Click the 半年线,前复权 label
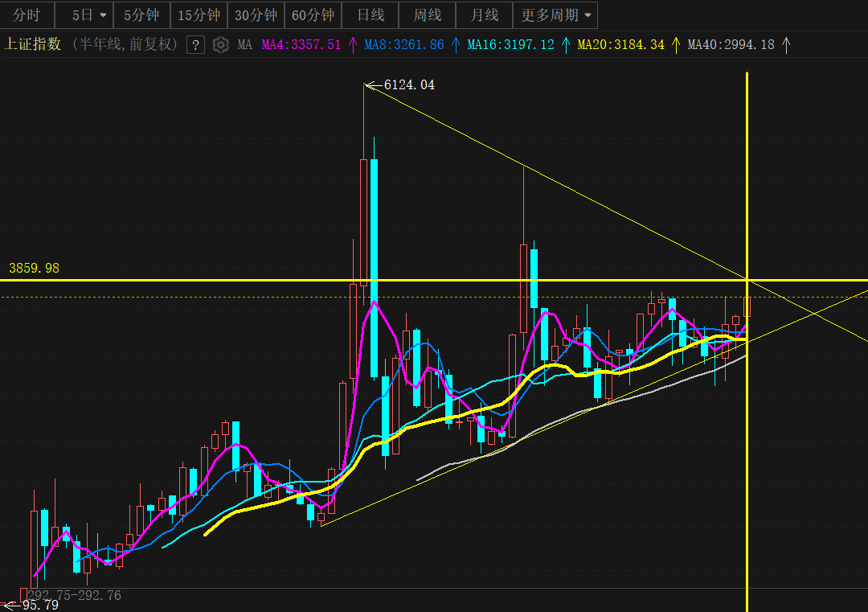The width and height of the screenshot is (868, 612). pos(125,44)
